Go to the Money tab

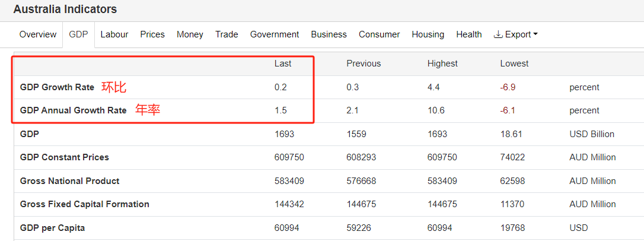[x=190, y=34]
